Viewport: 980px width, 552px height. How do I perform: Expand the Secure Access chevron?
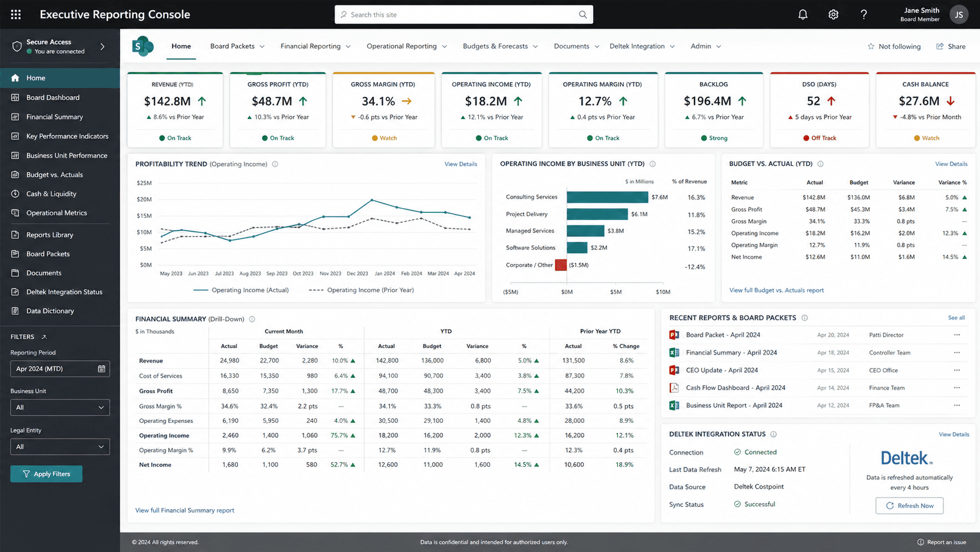tap(103, 46)
